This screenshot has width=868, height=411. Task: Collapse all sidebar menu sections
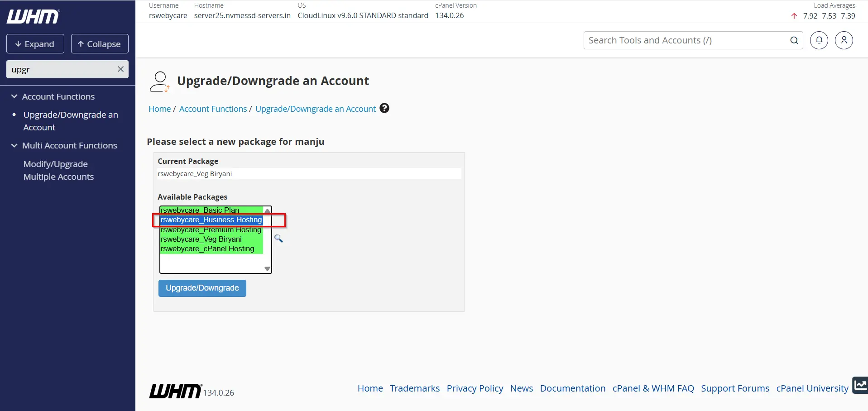click(x=100, y=44)
